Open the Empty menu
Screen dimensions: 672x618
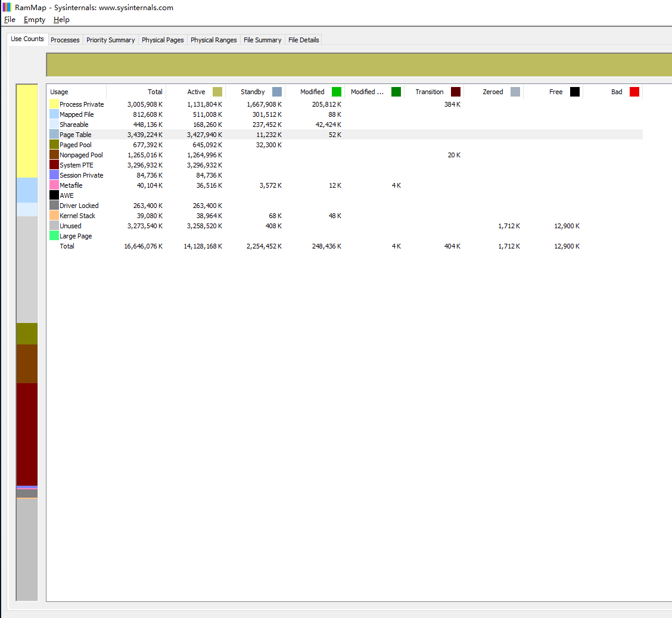pyautogui.click(x=35, y=20)
